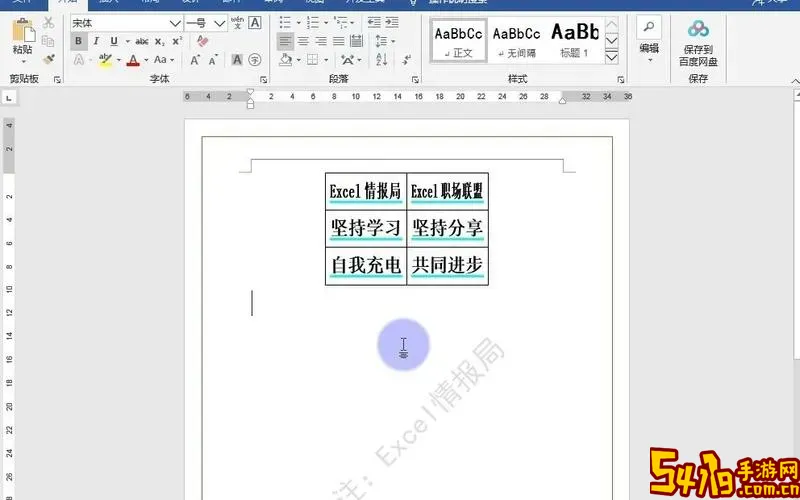
Task: Apply superscript formatting (x²)
Action: (x=177, y=41)
